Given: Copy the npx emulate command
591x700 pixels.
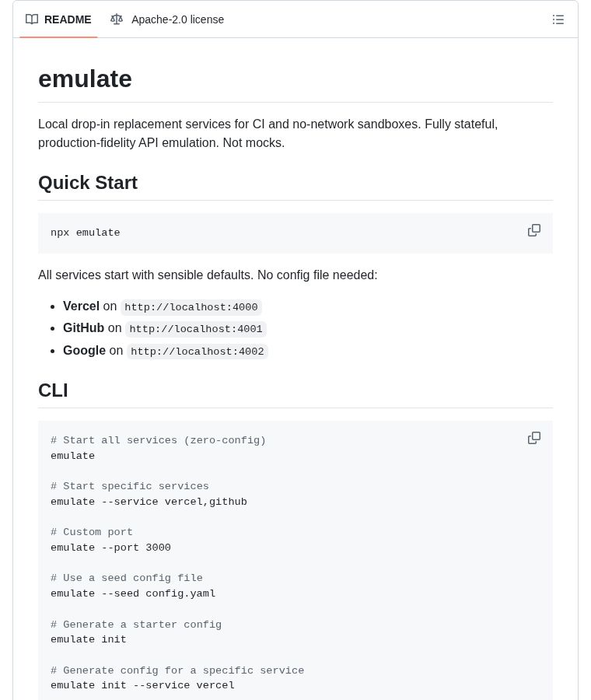Looking at the screenshot, I should [534, 230].
